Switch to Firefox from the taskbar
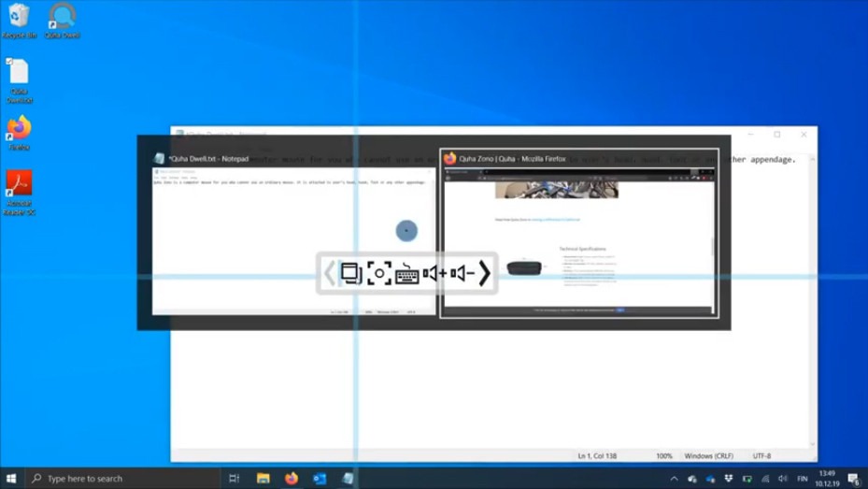The image size is (868, 489). click(x=292, y=478)
